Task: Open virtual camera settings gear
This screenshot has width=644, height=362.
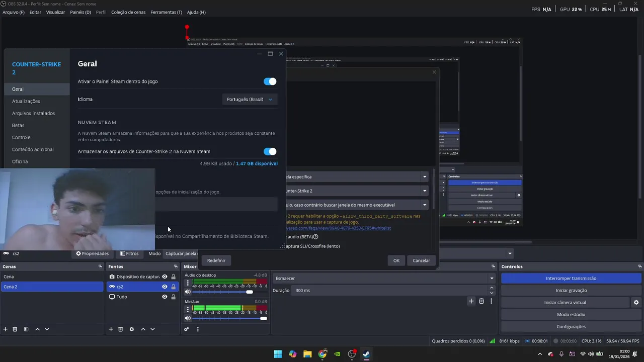Action: [636, 303]
